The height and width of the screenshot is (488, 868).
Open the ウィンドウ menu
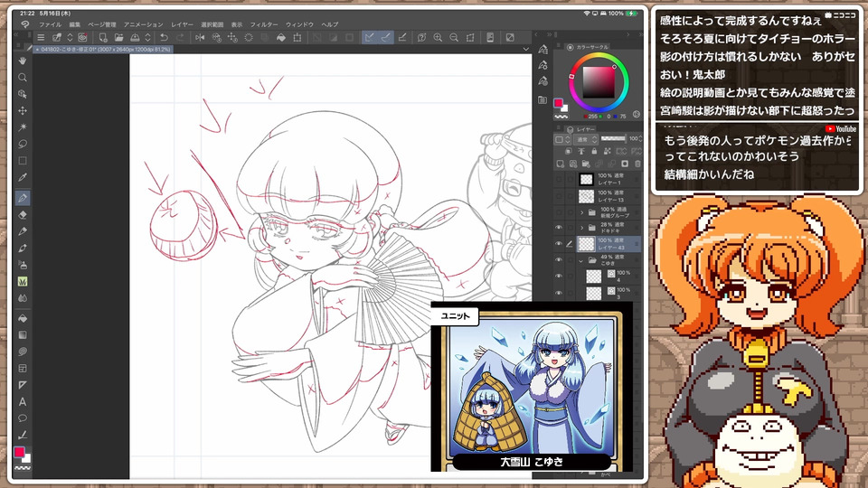[299, 24]
